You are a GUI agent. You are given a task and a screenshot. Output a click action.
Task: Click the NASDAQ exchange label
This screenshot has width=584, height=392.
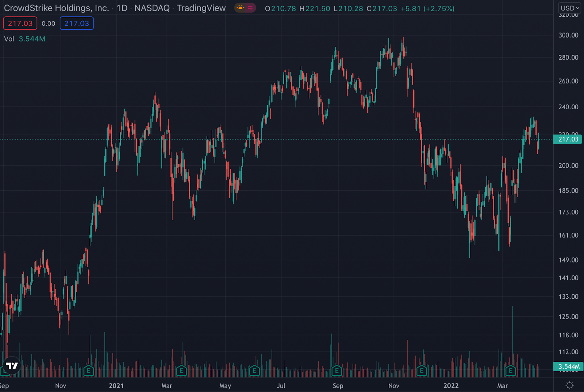pos(152,8)
